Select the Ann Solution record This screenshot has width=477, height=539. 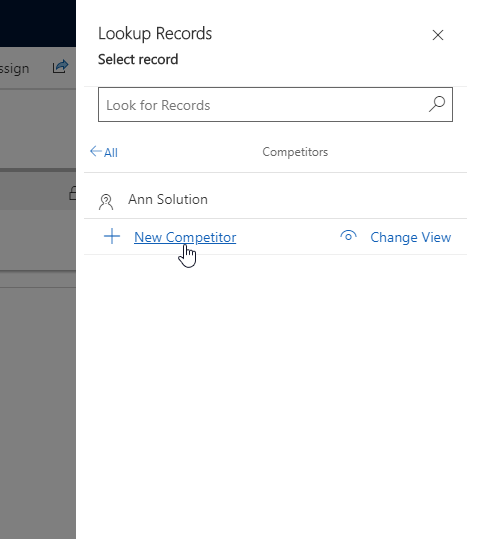(x=275, y=200)
